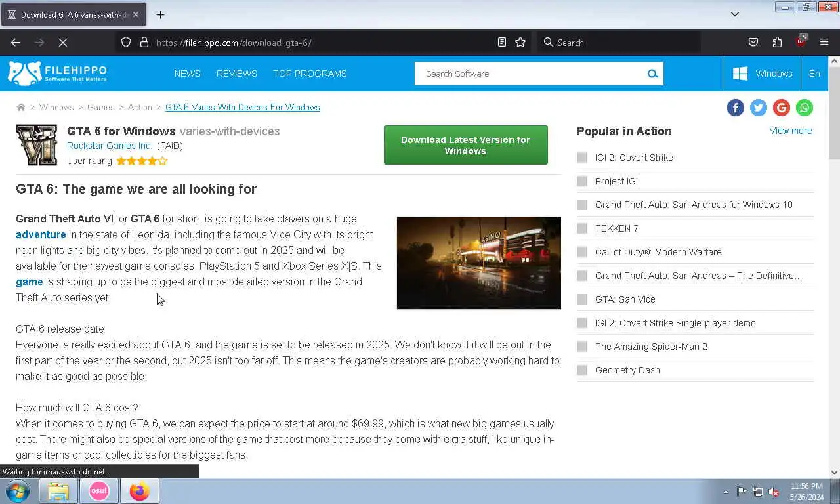840x504 pixels.
Task: Close the Download GTA 6 tab
Action: click(136, 14)
